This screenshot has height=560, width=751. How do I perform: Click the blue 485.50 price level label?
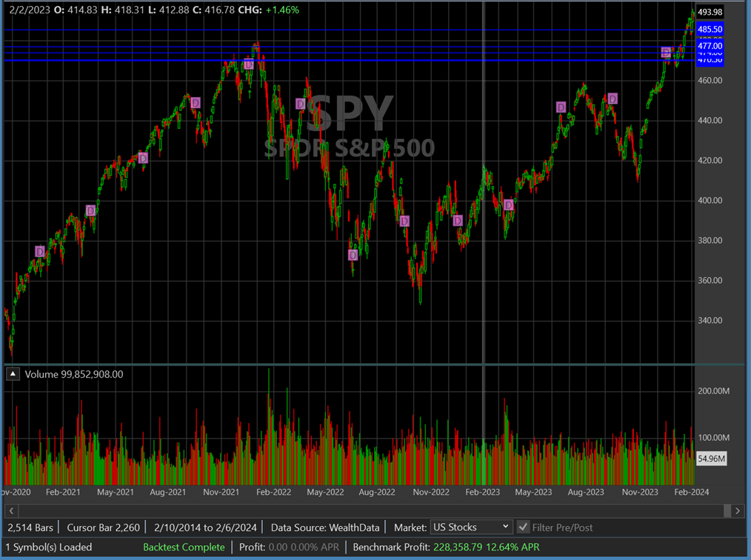click(710, 29)
